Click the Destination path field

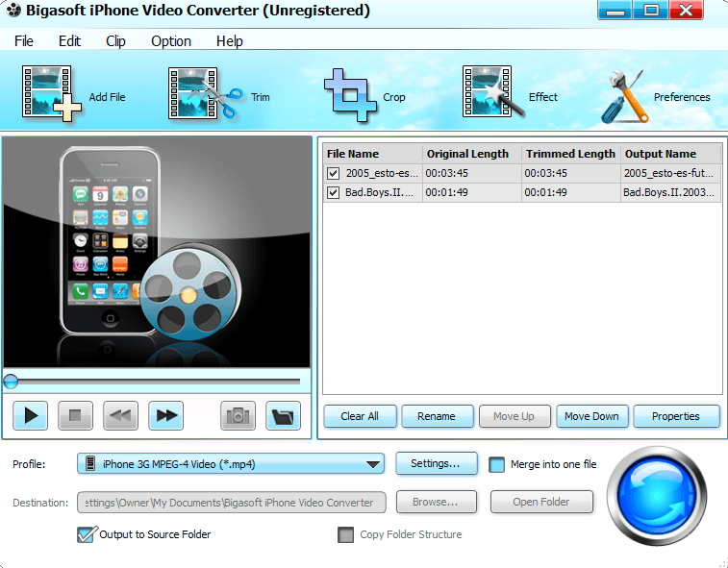click(231, 503)
